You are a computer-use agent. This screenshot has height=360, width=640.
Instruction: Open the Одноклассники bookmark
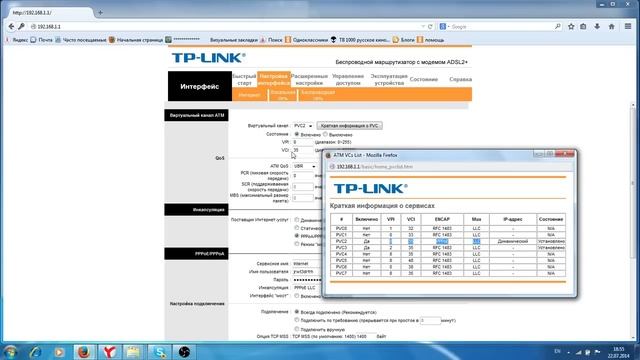click(307, 40)
